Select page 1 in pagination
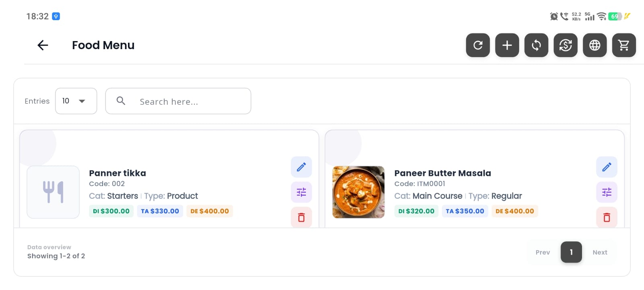 pos(571,252)
